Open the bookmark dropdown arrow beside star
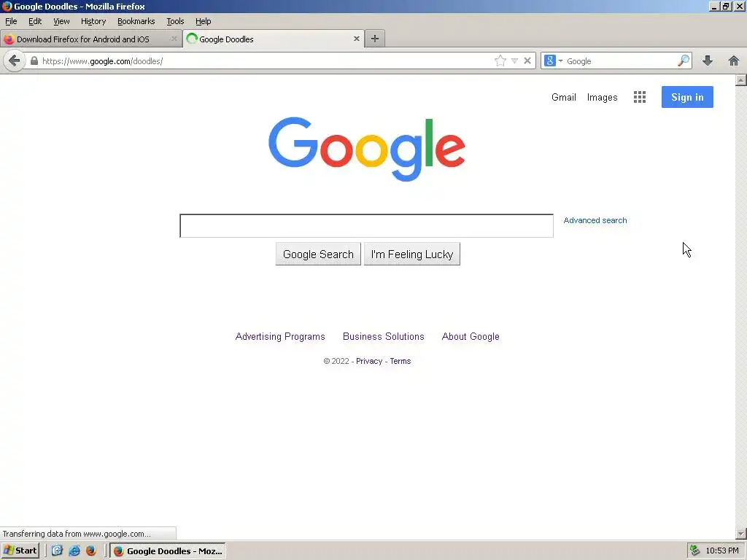The width and height of the screenshot is (747, 560). 514,61
